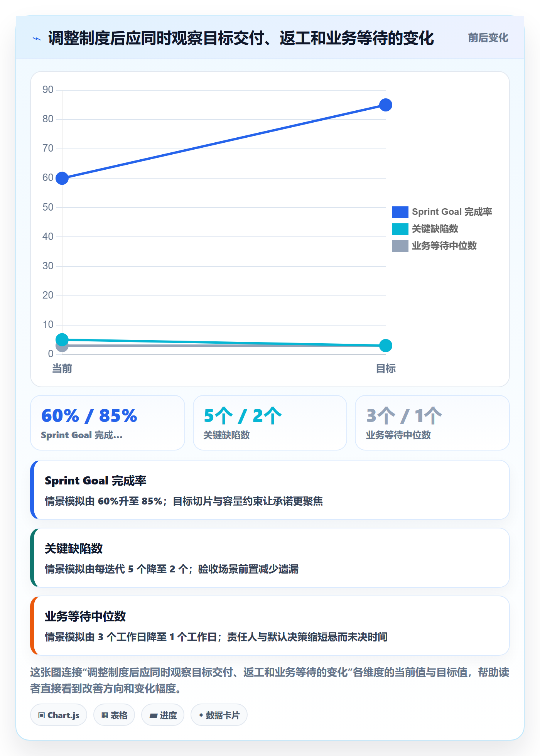The image size is (540, 756).
Task: Click the 进度 tag chip
Action: pyautogui.click(x=163, y=715)
